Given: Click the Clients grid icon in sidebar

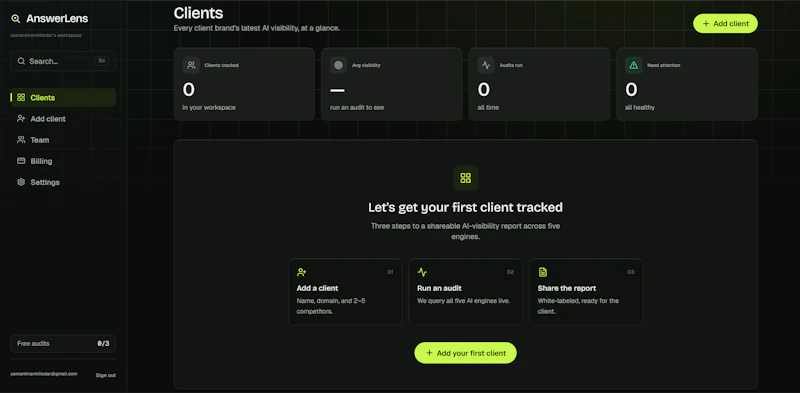Looking at the screenshot, I should [21, 97].
